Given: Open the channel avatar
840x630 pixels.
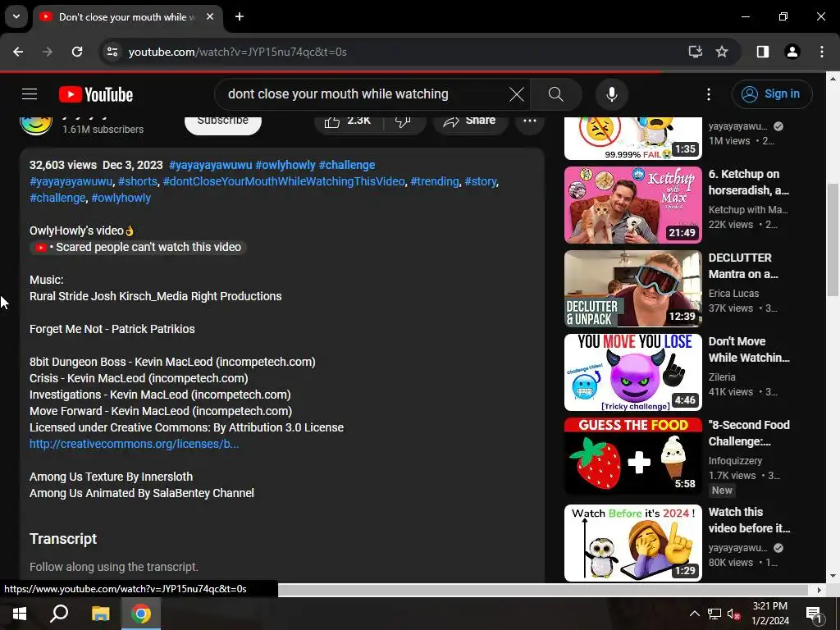Looking at the screenshot, I should [36, 123].
